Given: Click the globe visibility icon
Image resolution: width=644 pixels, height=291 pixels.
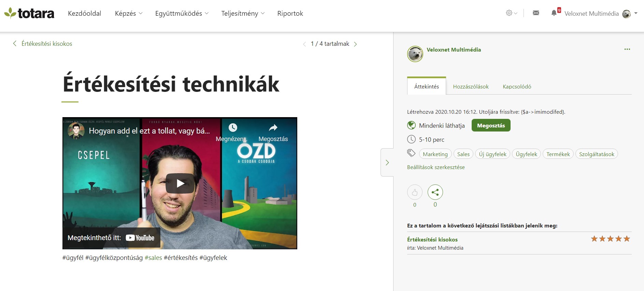Looking at the screenshot, I should tap(411, 125).
